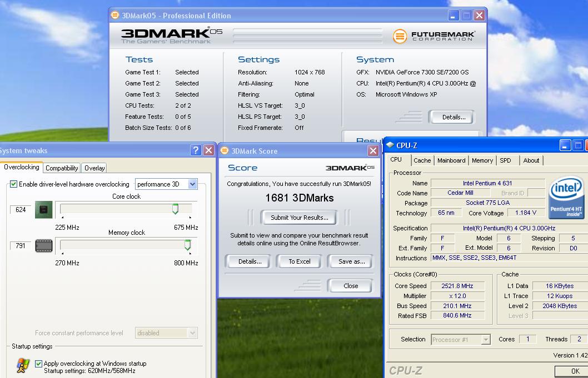
Task: Click the Core Voltage value 1.184 V
Action: click(526, 213)
